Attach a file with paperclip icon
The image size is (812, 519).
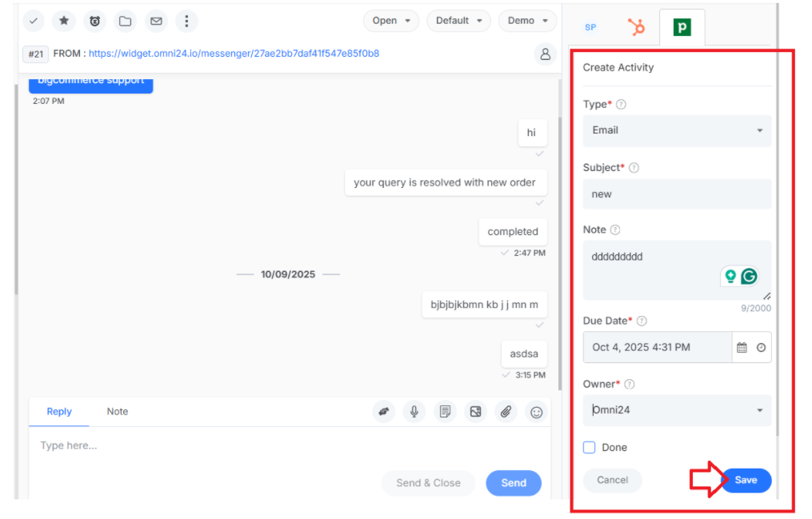click(x=506, y=411)
